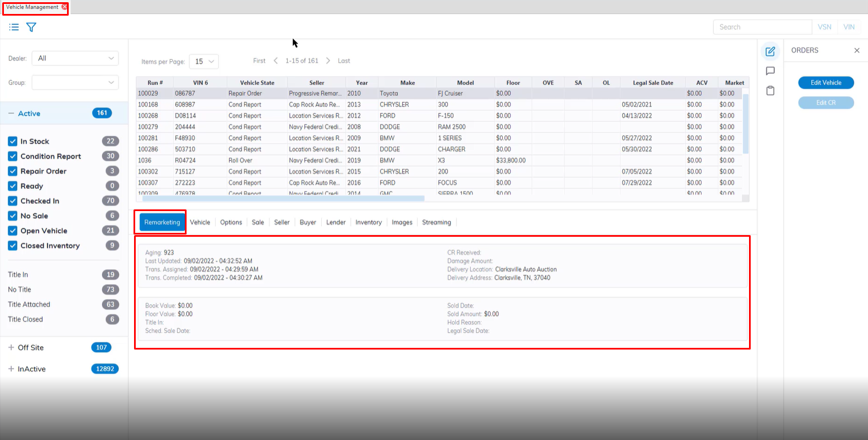
Task: Open the list view menu icon
Action: (14, 27)
